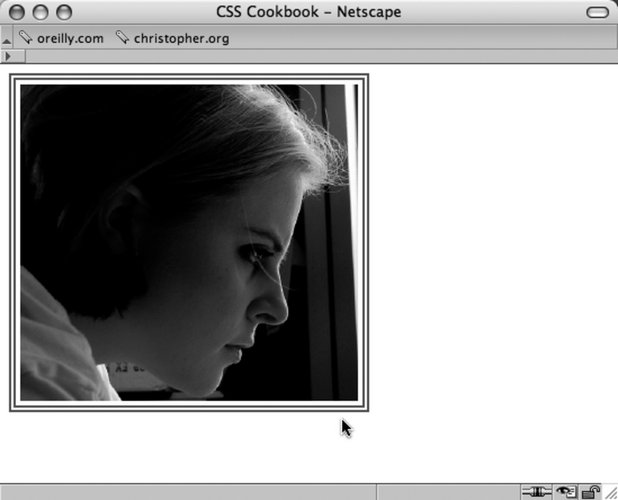Viewport: 618px width, 500px height.
Task: Click the framed portrait photo
Action: (188, 242)
